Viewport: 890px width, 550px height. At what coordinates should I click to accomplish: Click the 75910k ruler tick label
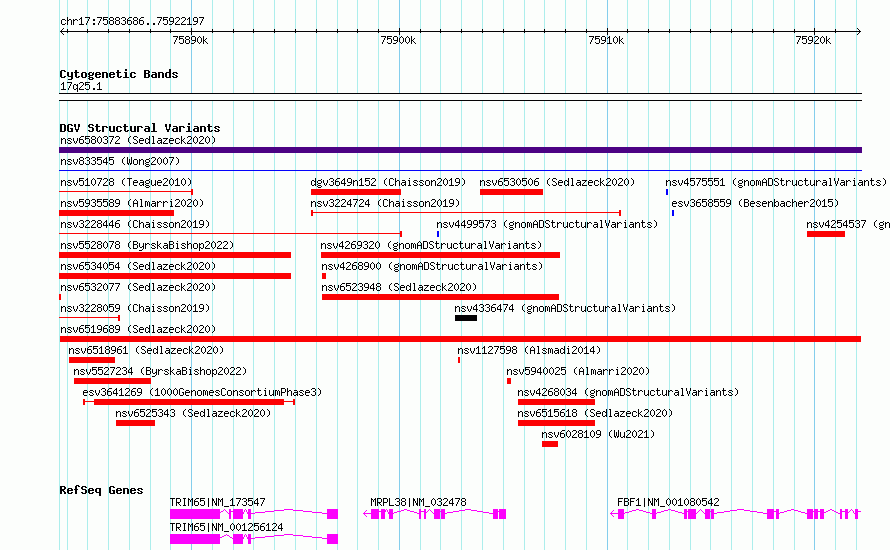click(606, 40)
